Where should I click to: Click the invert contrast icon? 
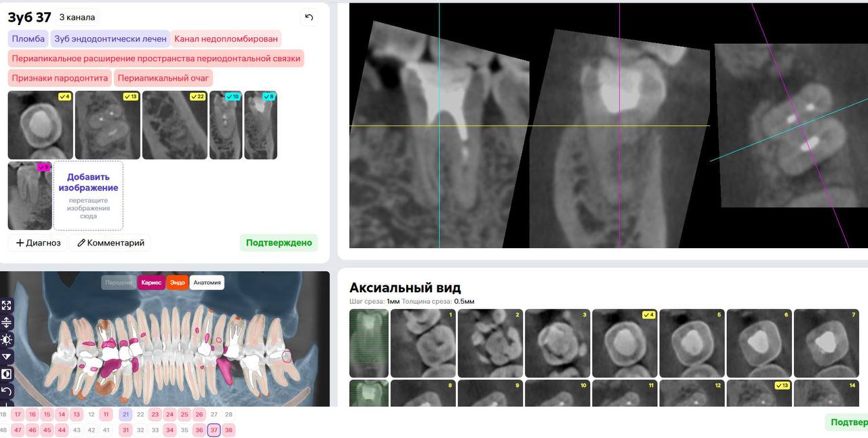7,374
